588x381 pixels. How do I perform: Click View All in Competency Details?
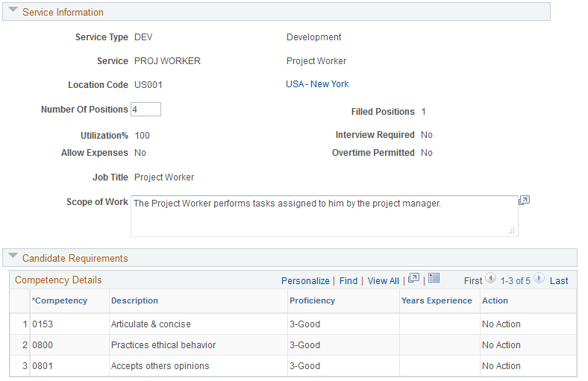pos(384,281)
